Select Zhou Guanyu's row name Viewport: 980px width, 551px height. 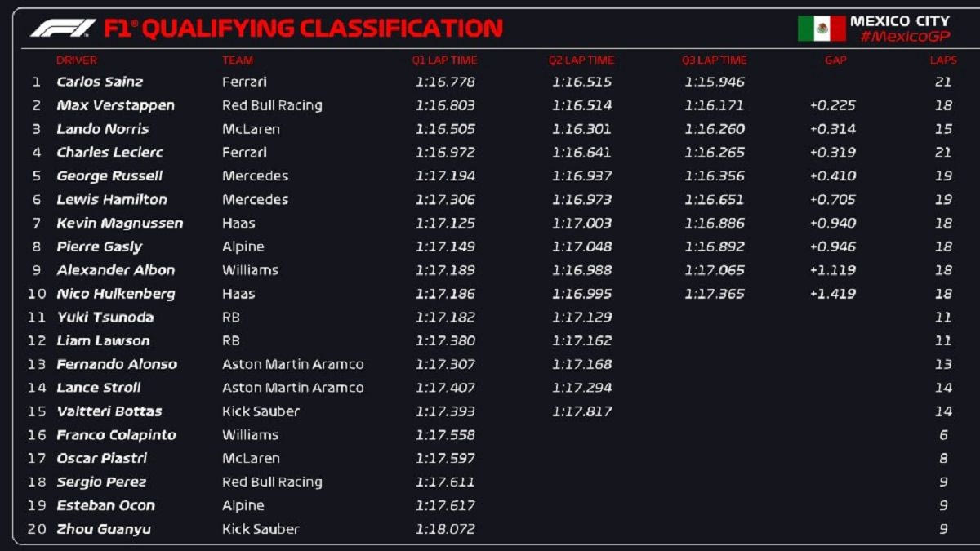104,529
